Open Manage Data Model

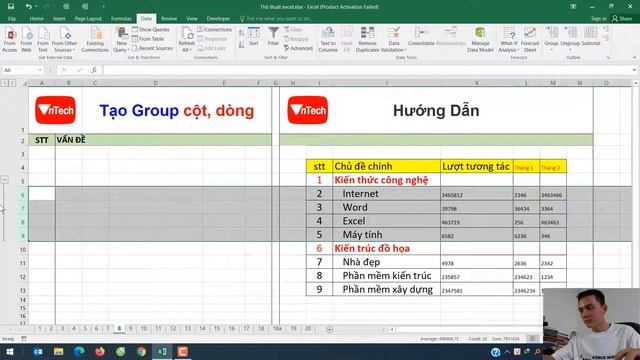[x=480, y=40]
